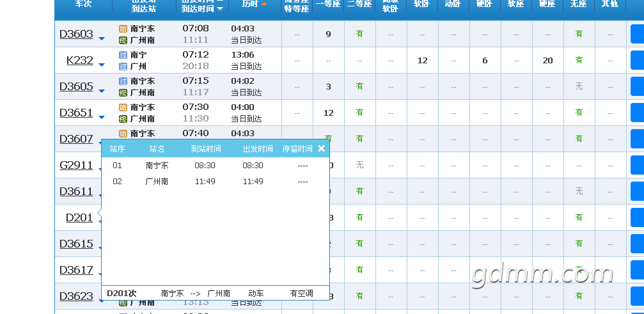Image resolution: width=644 pixels, height=314 pixels.
Task: Click arrival time 11:49 for 广州南 stop
Action: pos(205,182)
